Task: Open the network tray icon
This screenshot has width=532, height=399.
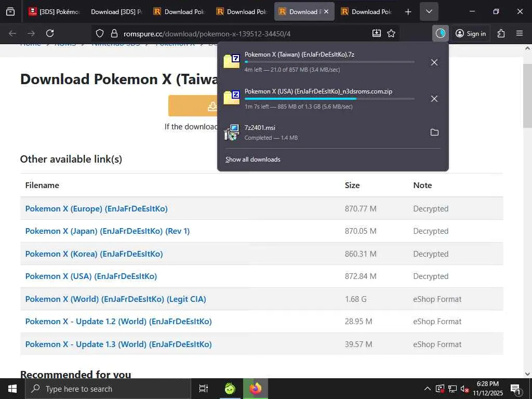Action: pos(453,389)
